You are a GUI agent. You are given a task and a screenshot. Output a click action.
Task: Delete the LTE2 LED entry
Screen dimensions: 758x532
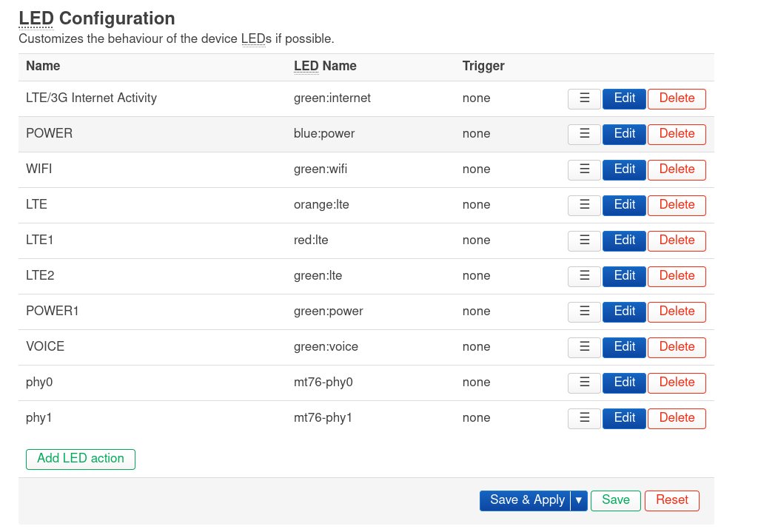click(677, 276)
